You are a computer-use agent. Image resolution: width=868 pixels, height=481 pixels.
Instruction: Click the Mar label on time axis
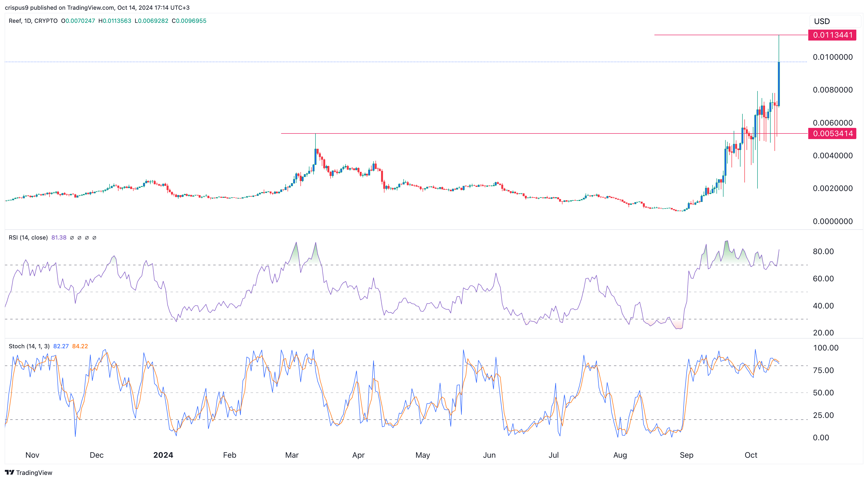point(292,455)
